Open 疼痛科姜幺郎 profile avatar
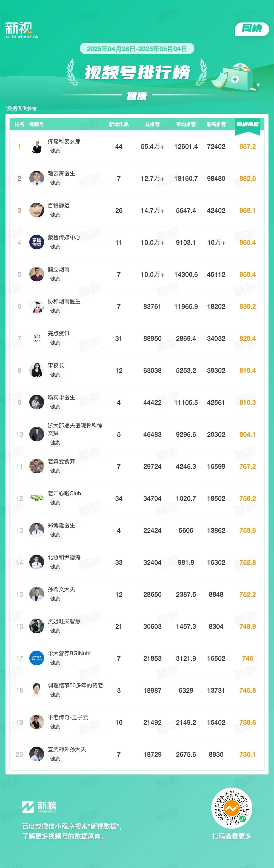This screenshot has height=868, width=274. tap(36, 147)
